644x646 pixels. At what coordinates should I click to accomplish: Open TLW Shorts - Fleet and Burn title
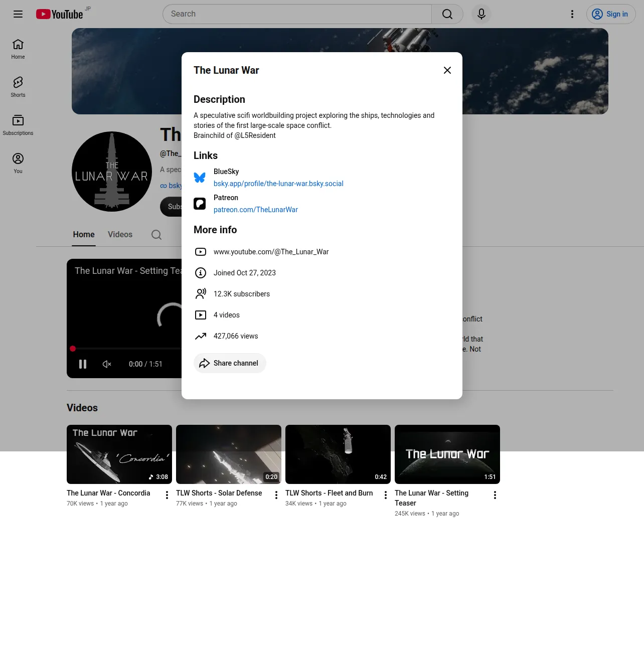[329, 493]
